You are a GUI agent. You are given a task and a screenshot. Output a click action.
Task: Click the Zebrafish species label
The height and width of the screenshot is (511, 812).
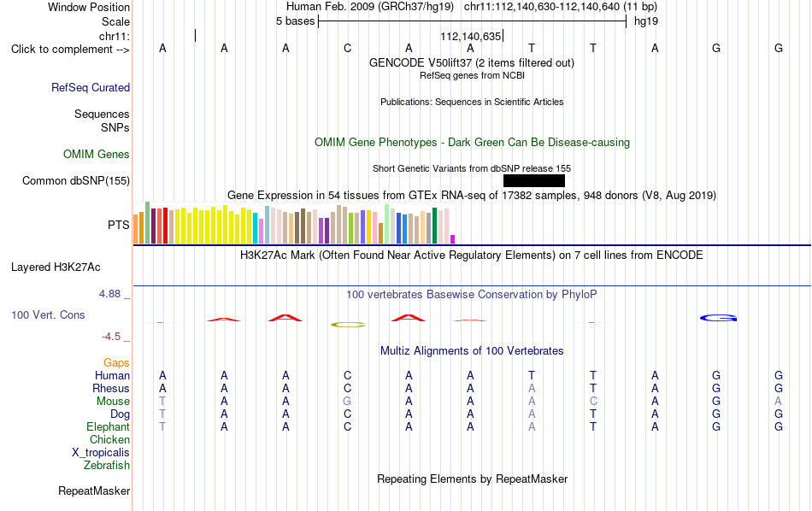[107, 465]
